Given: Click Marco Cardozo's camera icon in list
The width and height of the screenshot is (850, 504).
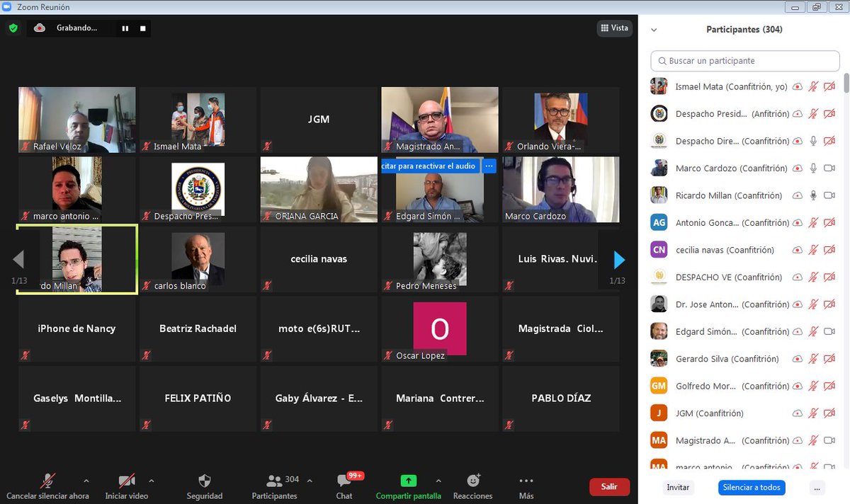Looking at the screenshot, I should (829, 168).
